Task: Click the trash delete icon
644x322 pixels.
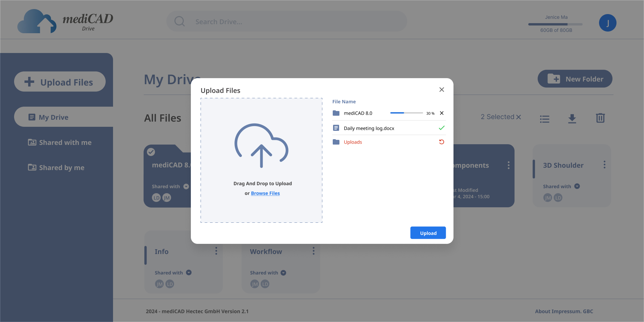Action: coord(600,118)
